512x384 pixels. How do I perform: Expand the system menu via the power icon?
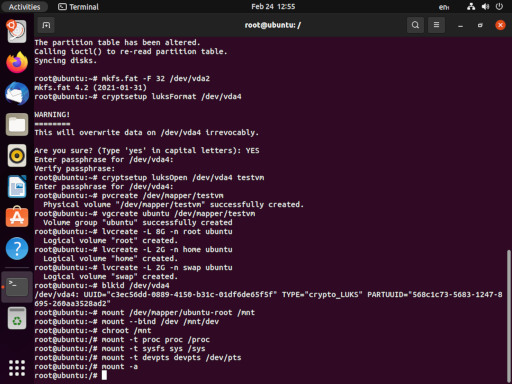[499, 6]
